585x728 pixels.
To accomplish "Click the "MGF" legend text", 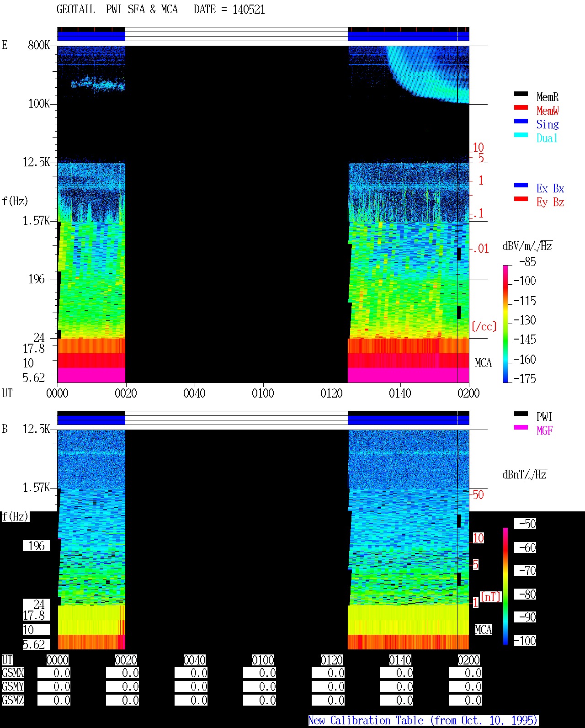I will coord(545,430).
